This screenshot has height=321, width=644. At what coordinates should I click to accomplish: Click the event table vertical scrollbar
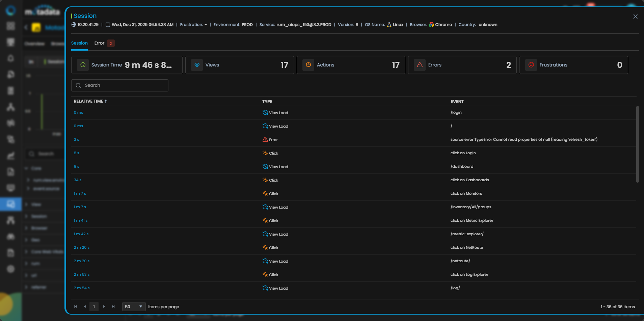(637, 144)
